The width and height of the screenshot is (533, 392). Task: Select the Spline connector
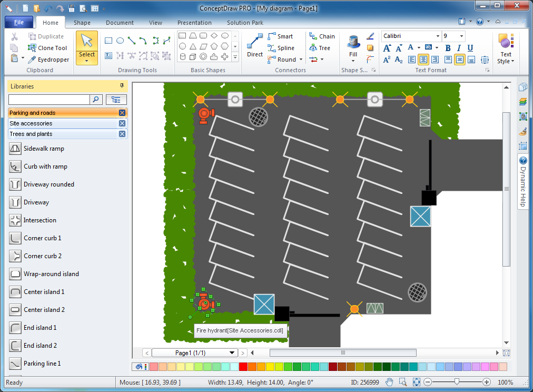(x=282, y=47)
